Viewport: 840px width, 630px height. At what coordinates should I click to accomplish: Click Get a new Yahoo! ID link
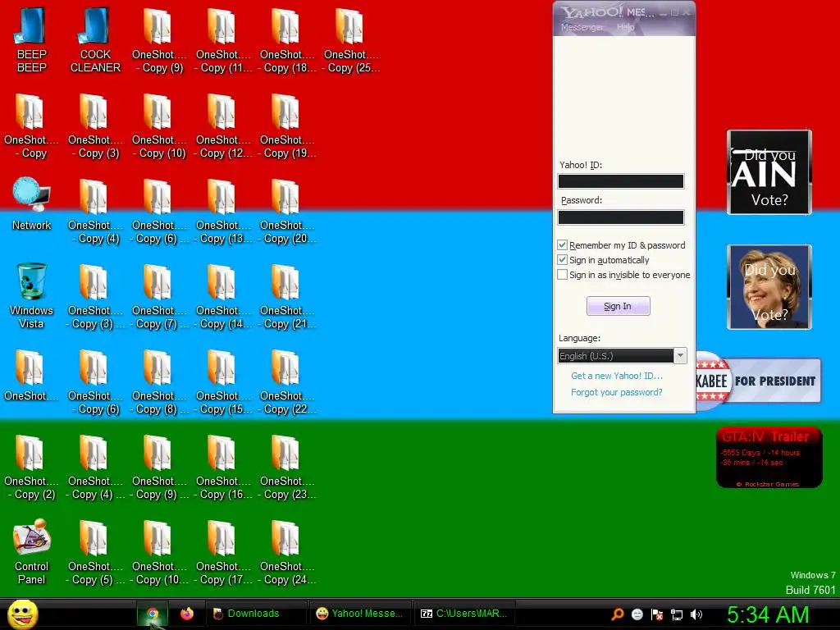[617, 376]
